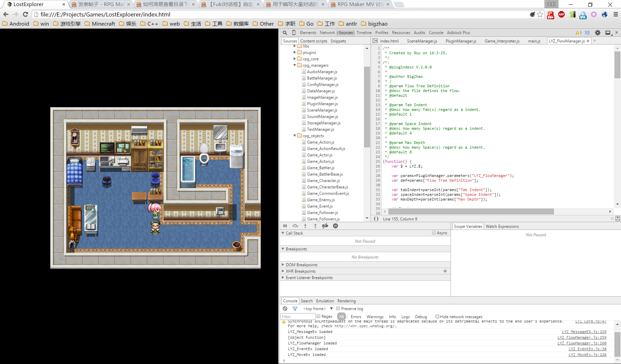Open DevTools settings gear icon
The width and height of the screenshot is (621, 364).
(x=598, y=33)
